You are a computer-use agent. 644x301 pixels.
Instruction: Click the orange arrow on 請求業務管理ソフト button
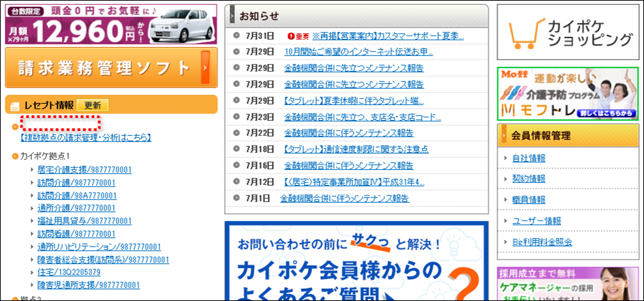pyautogui.click(x=205, y=68)
